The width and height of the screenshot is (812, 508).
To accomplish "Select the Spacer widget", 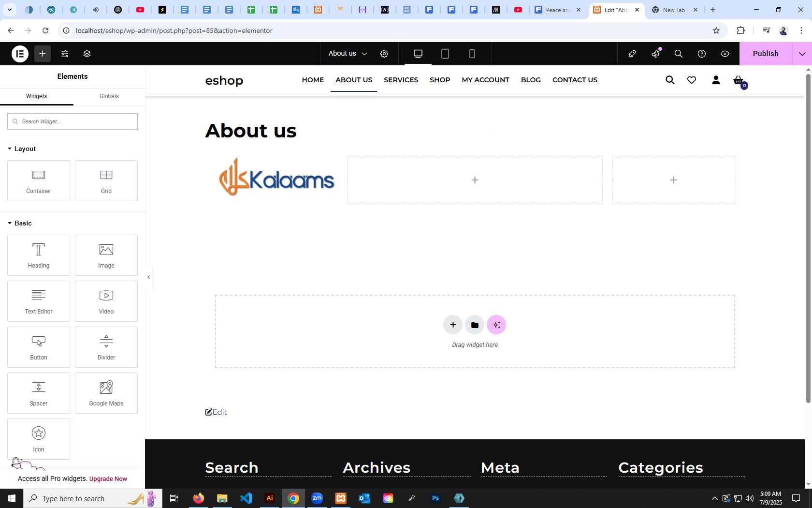I will [x=39, y=393].
